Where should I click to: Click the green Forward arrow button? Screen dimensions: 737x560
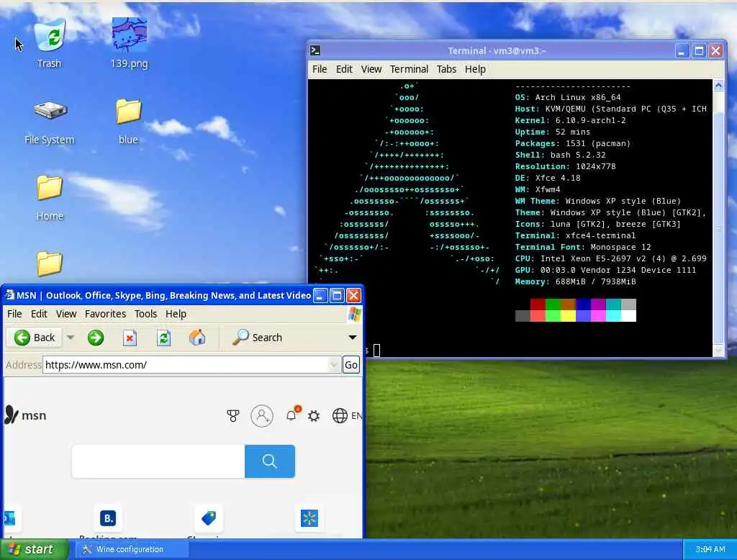point(96,338)
